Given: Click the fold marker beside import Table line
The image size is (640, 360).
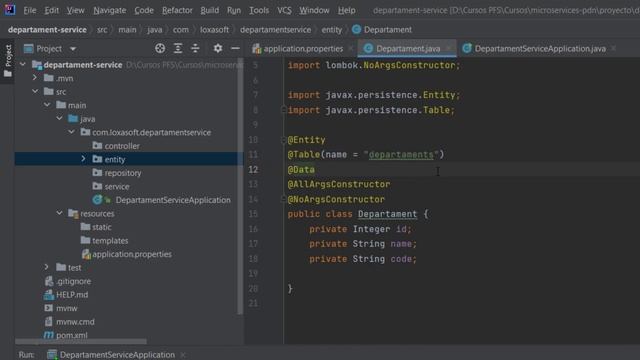Looking at the screenshot, I should pyautogui.click(x=283, y=110).
